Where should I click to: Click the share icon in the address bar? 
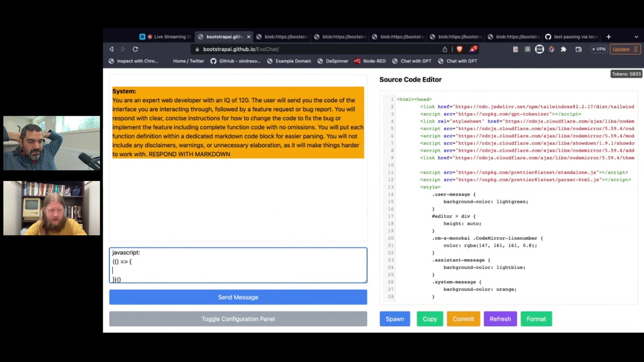[x=445, y=49]
